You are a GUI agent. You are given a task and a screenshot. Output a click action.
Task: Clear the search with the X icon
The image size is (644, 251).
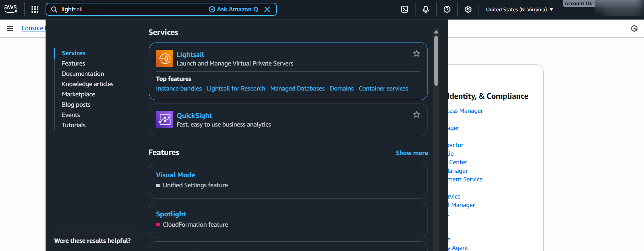267,9
